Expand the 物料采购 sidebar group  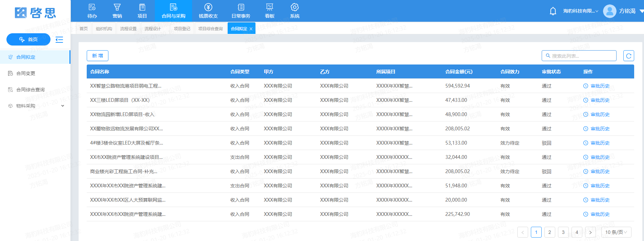35,106
